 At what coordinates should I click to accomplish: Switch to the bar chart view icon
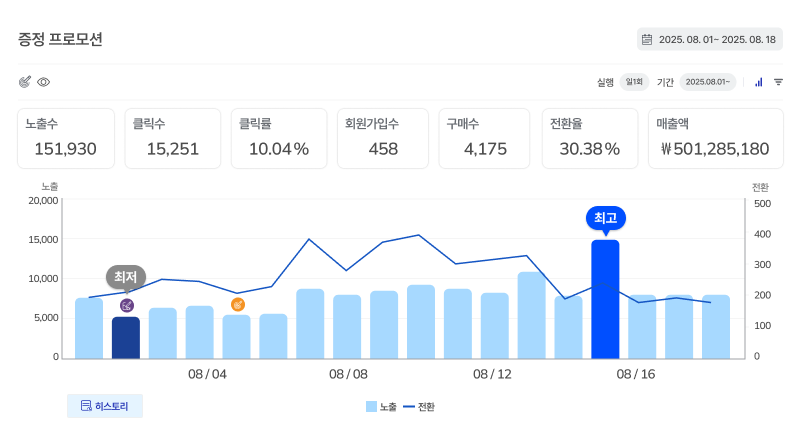tap(758, 82)
